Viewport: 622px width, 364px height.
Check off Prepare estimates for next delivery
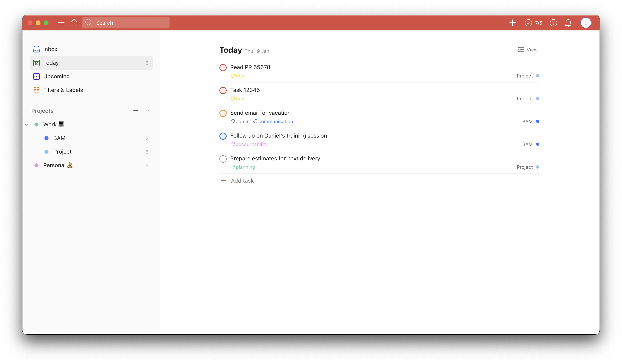pos(223,159)
